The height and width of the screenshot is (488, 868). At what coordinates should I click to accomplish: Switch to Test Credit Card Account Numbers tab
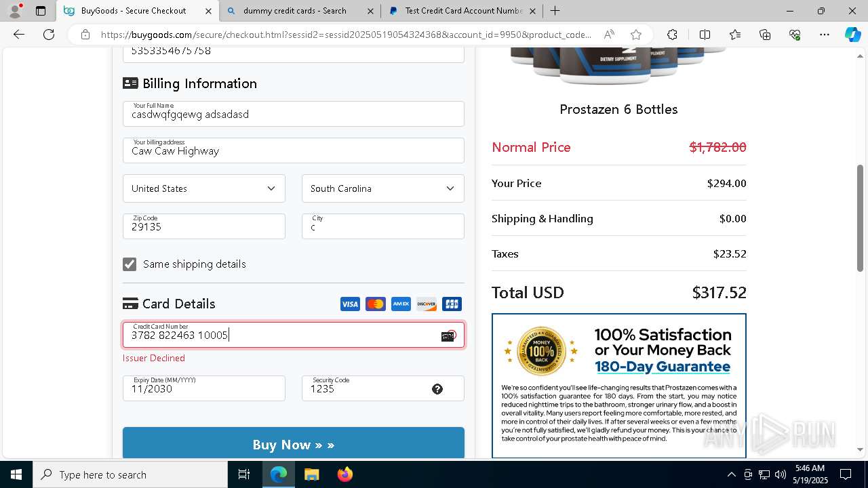coord(463,11)
